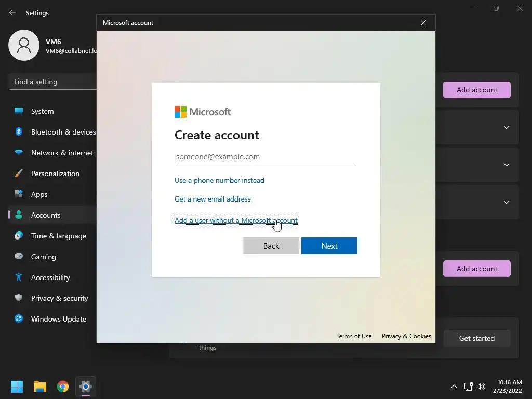
Task: Click the VM6 user avatar picture
Action: coord(24,45)
